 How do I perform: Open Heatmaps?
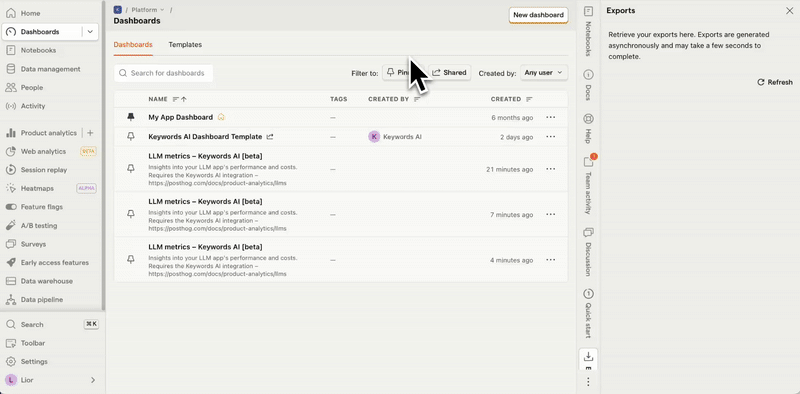point(37,188)
